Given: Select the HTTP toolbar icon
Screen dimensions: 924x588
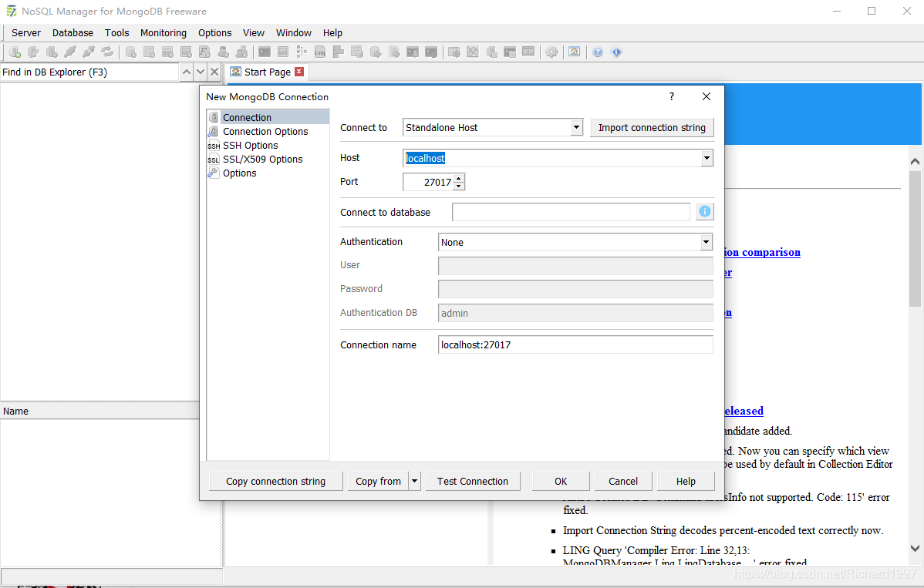Looking at the screenshot, I should [528, 52].
